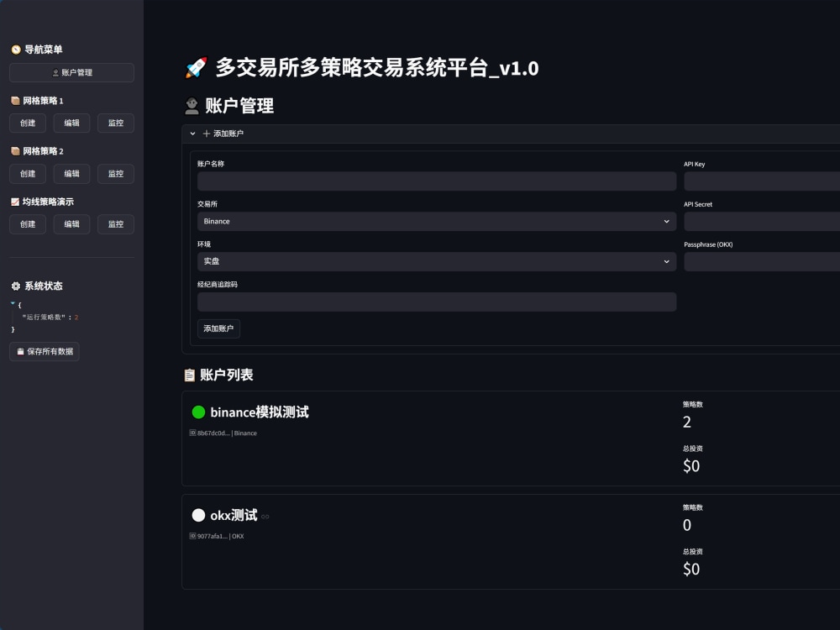
Task: Focus the 账户名称 input field
Action: tap(437, 181)
